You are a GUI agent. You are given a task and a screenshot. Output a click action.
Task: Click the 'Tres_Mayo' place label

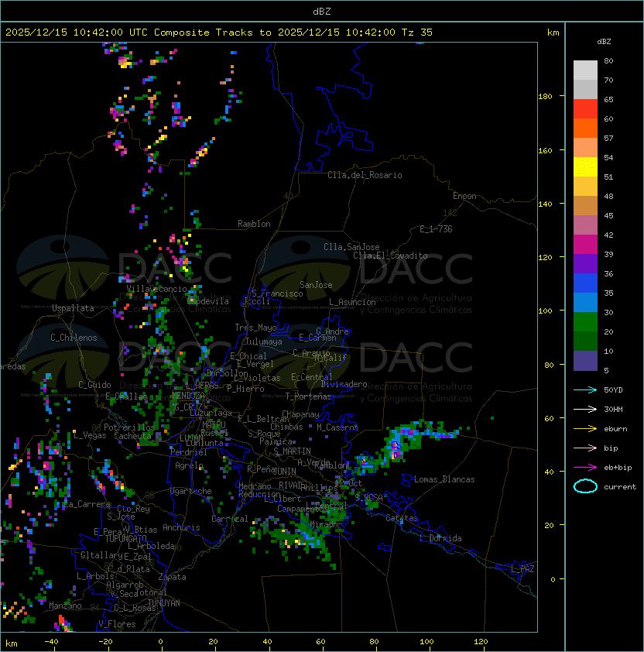(x=255, y=328)
